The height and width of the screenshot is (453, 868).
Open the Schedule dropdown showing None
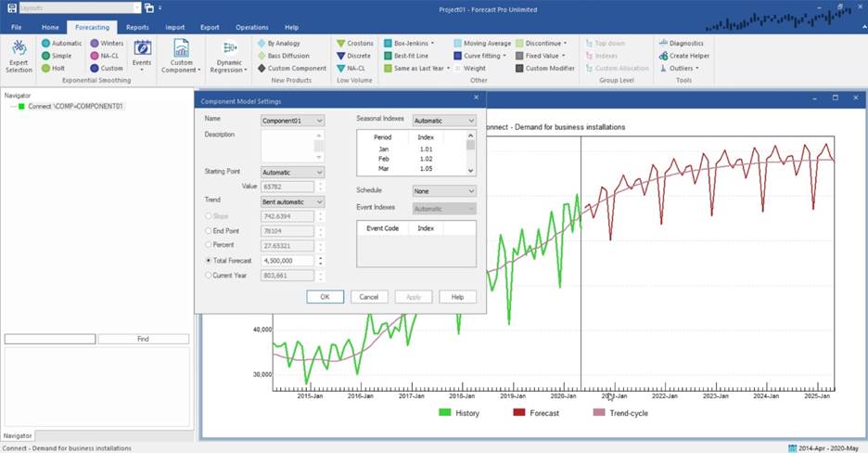(444, 191)
